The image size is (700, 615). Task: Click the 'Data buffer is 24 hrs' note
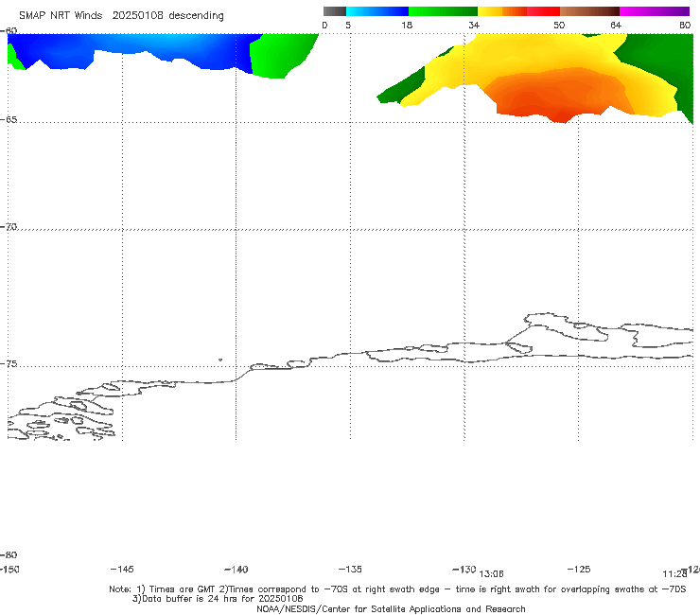tap(218, 599)
